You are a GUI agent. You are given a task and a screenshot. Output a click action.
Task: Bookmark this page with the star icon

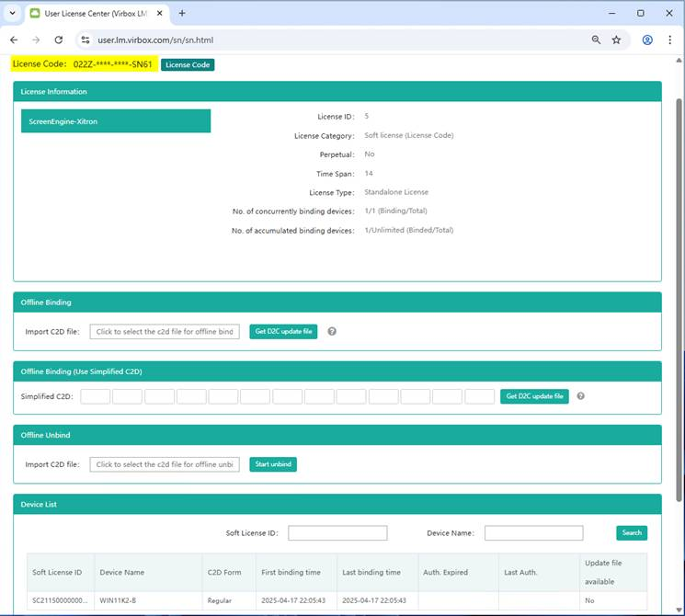click(616, 40)
